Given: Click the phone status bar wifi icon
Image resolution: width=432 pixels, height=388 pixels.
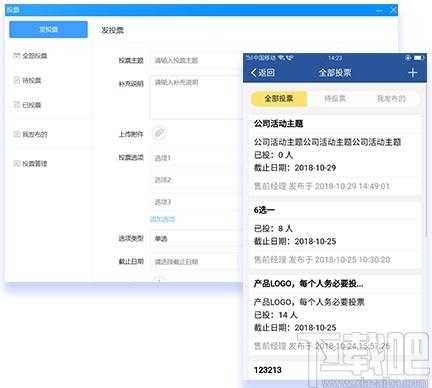Looking at the screenshot, I should pos(281,58).
